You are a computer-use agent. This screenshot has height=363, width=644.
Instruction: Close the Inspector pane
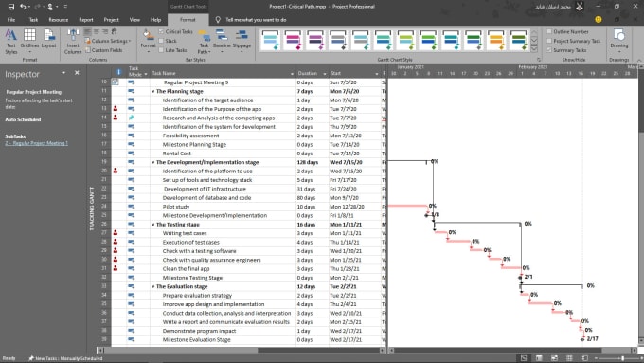click(77, 73)
